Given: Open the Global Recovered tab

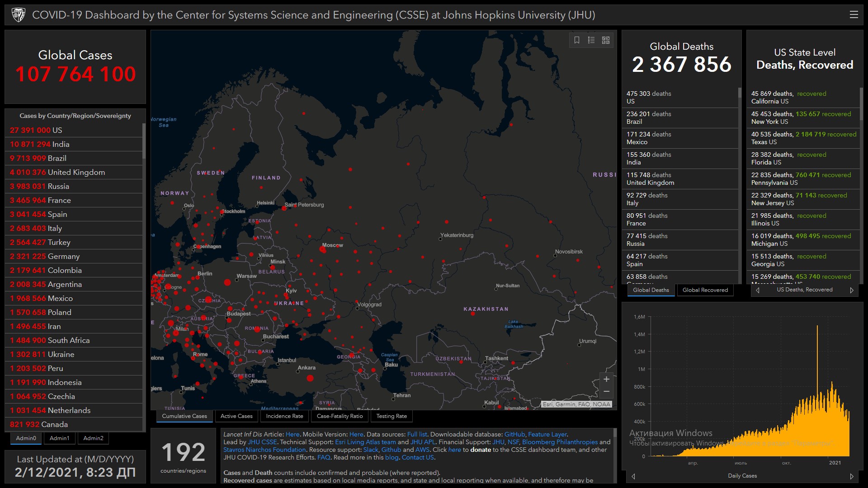Looking at the screenshot, I should pyautogui.click(x=705, y=290).
